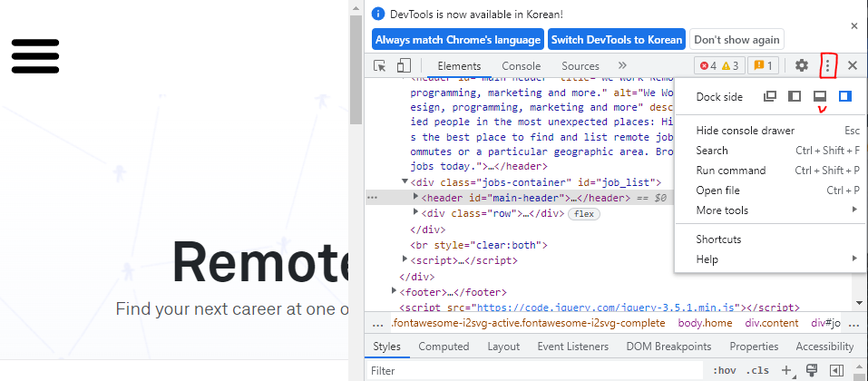
Task: Click the closing div tag line after br
Action: [417, 277]
